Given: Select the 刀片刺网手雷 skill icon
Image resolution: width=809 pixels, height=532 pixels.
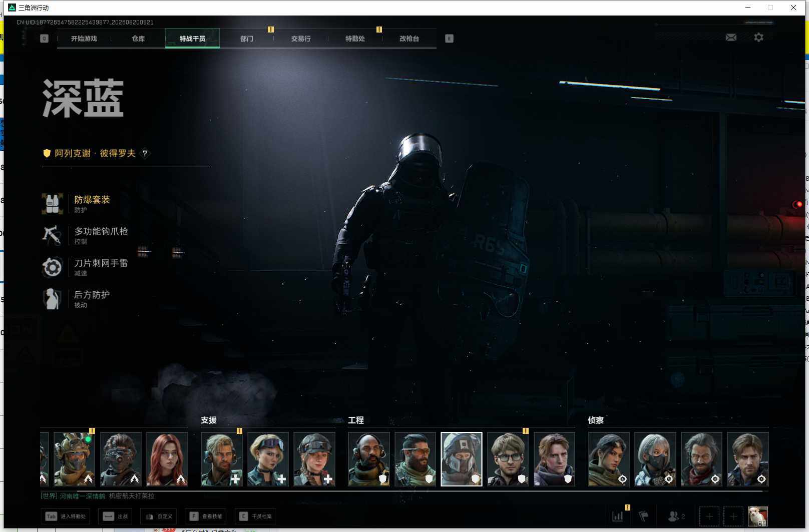Looking at the screenshot, I should 53,267.
